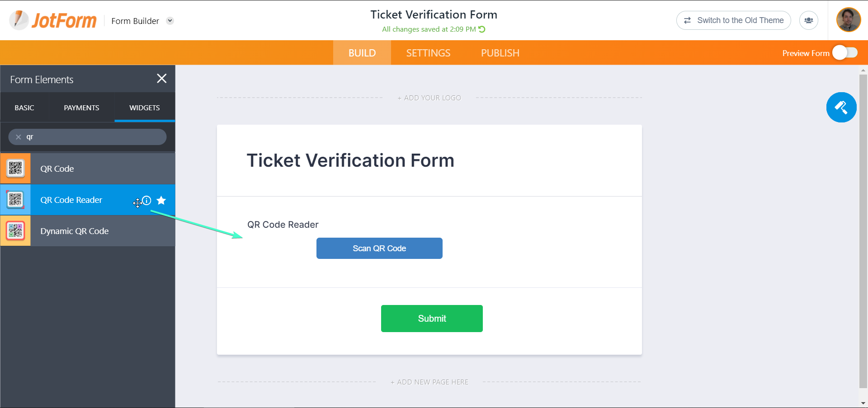Viewport: 868px width, 408px height.
Task: Click the revision history icon beside the saved time
Action: (482, 29)
